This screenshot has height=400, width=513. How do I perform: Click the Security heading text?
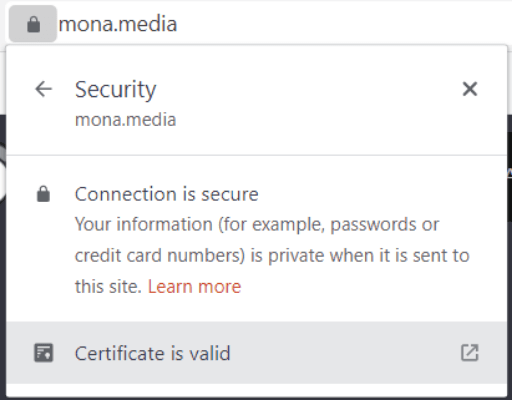pyautogui.click(x=116, y=90)
